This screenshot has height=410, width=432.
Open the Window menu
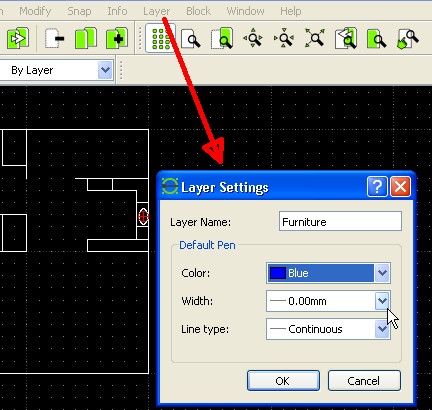coord(245,11)
